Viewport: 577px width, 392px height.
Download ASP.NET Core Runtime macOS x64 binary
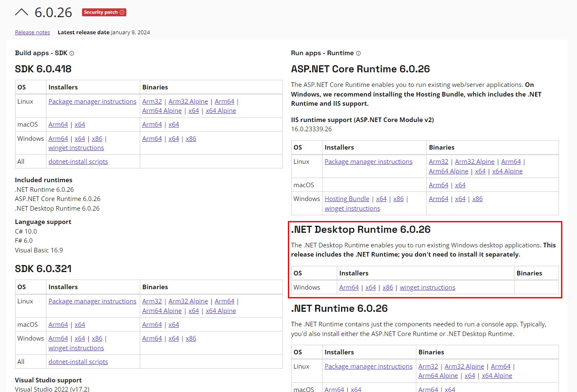(x=460, y=185)
